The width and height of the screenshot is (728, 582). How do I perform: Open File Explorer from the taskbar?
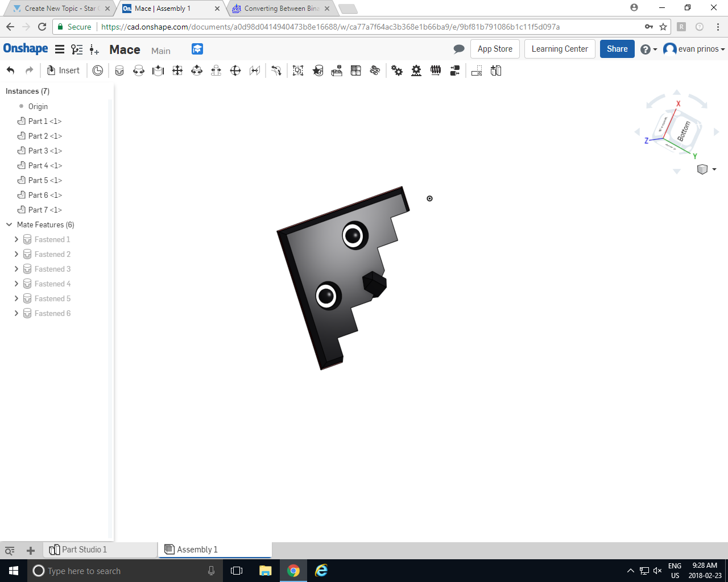tap(265, 571)
